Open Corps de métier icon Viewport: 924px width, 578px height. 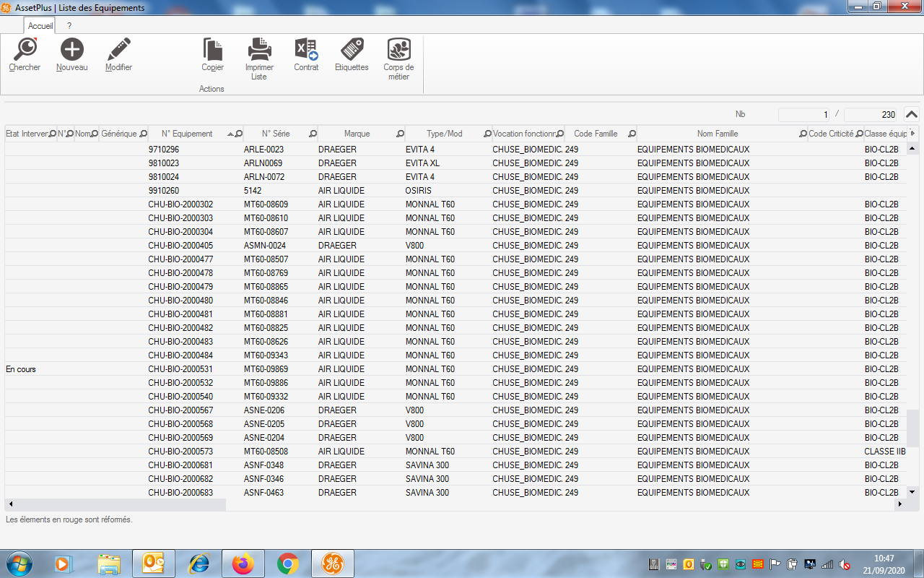[398, 49]
